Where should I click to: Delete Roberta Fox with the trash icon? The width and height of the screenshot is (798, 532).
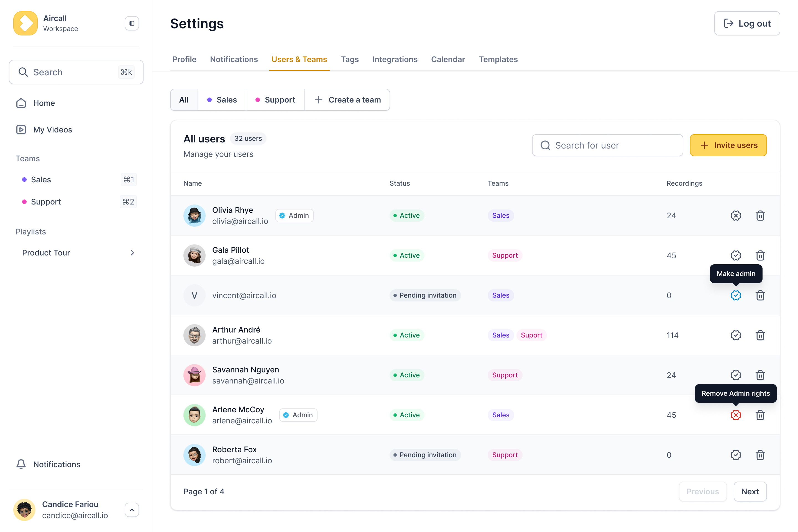(760, 455)
